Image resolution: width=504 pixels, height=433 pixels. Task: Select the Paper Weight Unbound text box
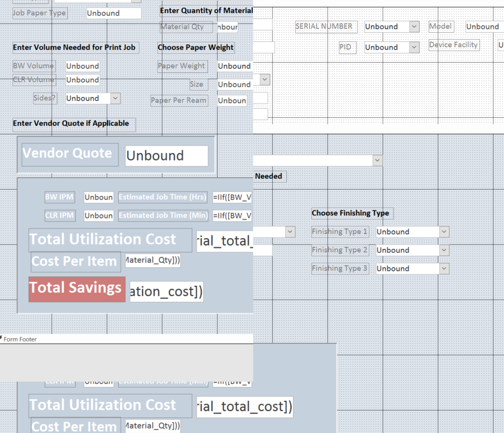click(x=235, y=66)
